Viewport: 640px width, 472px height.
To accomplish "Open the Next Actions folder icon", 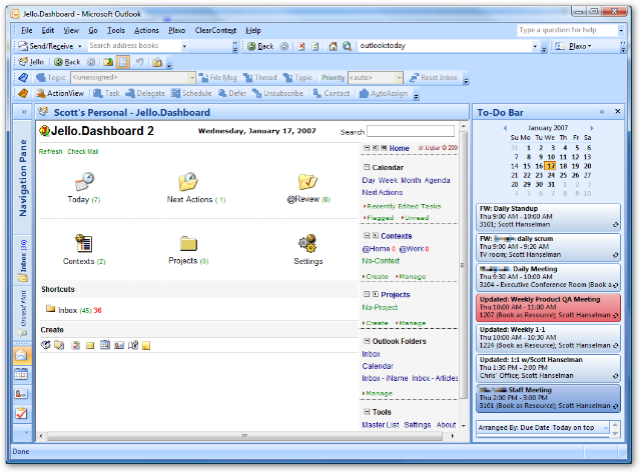I will (188, 182).
